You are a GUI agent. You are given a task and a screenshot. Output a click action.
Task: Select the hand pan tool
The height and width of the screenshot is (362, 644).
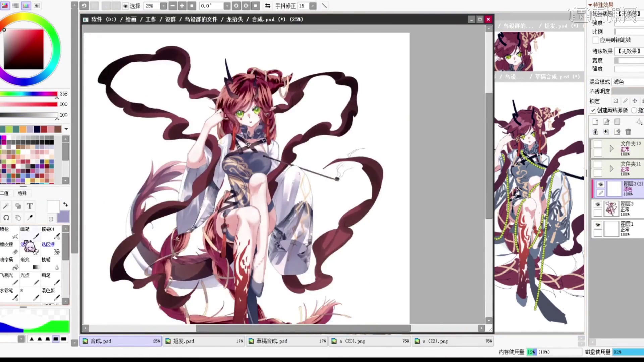click(18, 218)
